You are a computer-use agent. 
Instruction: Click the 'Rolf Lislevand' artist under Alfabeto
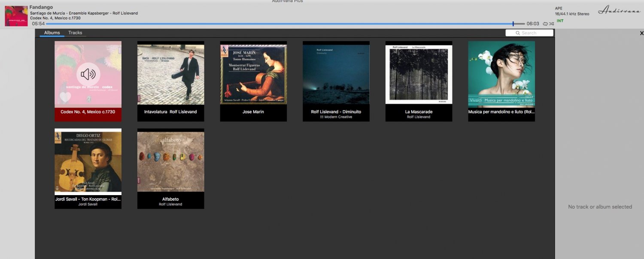coord(171,205)
